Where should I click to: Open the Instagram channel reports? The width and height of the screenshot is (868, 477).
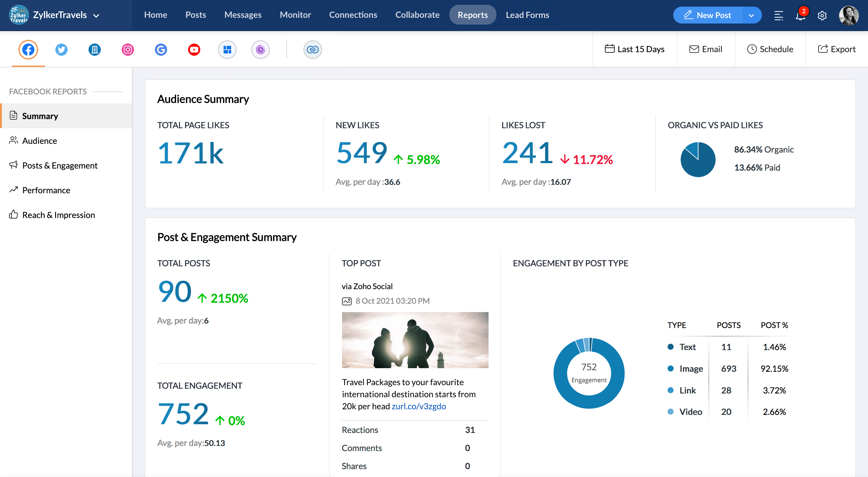coord(128,49)
